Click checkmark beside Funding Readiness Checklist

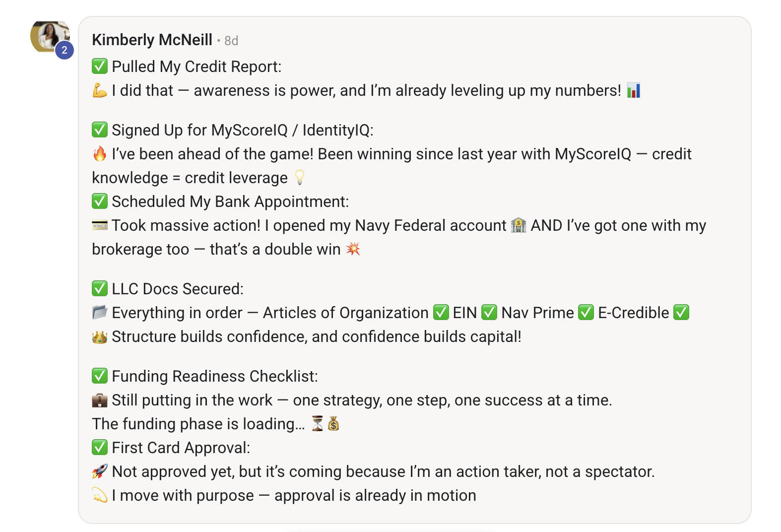pyautogui.click(x=100, y=376)
